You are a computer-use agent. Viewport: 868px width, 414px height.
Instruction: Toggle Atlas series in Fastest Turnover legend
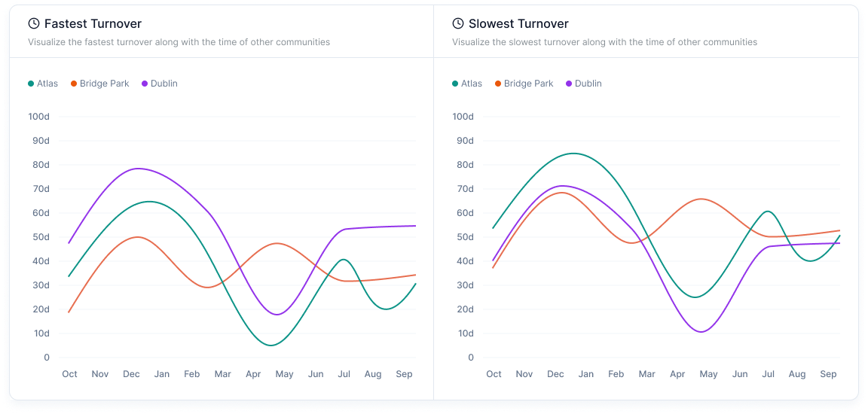click(47, 84)
